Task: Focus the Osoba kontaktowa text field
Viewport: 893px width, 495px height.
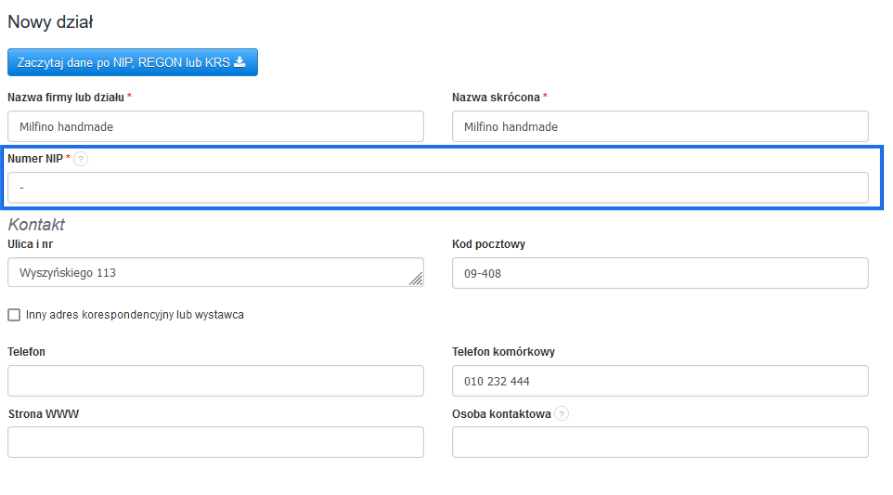Action: click(660, 442)
